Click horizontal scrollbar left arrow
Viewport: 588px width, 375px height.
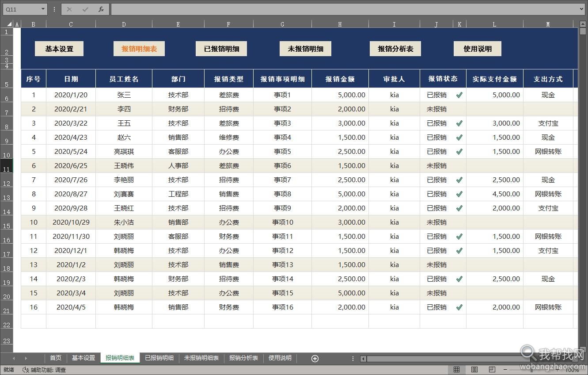363,358
